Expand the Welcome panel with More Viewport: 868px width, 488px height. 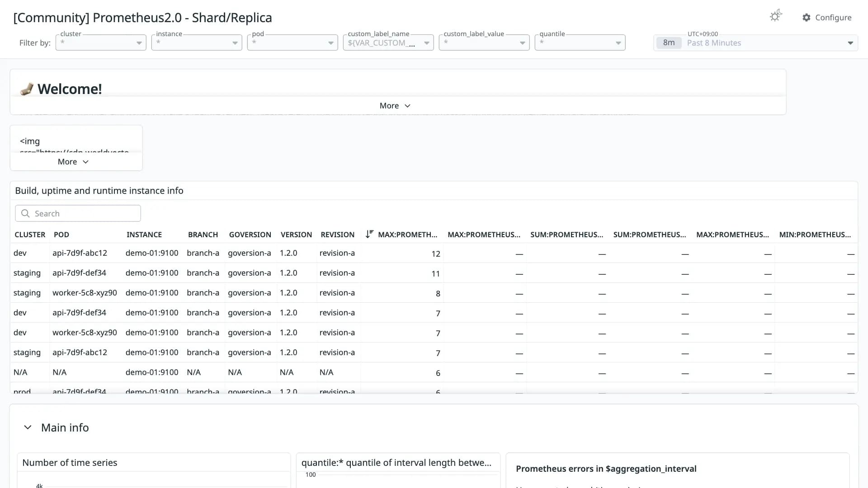coord(395,106)
